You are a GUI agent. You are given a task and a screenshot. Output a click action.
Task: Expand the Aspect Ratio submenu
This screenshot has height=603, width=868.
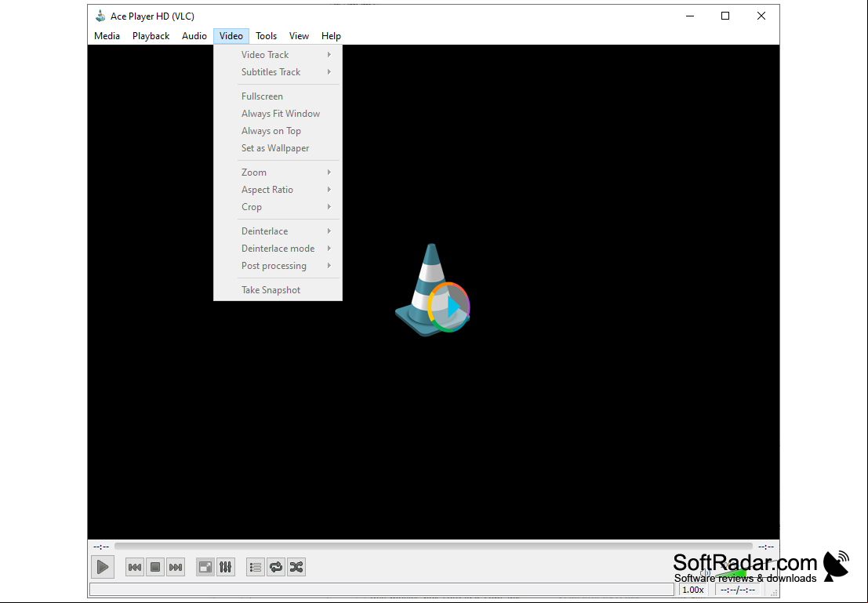point(278,190)
